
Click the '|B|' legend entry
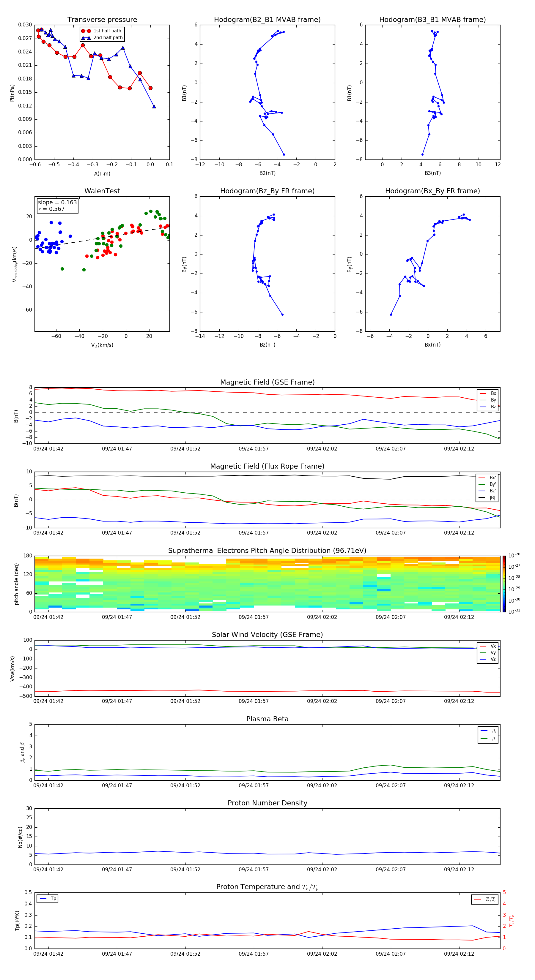click(487, 498)
